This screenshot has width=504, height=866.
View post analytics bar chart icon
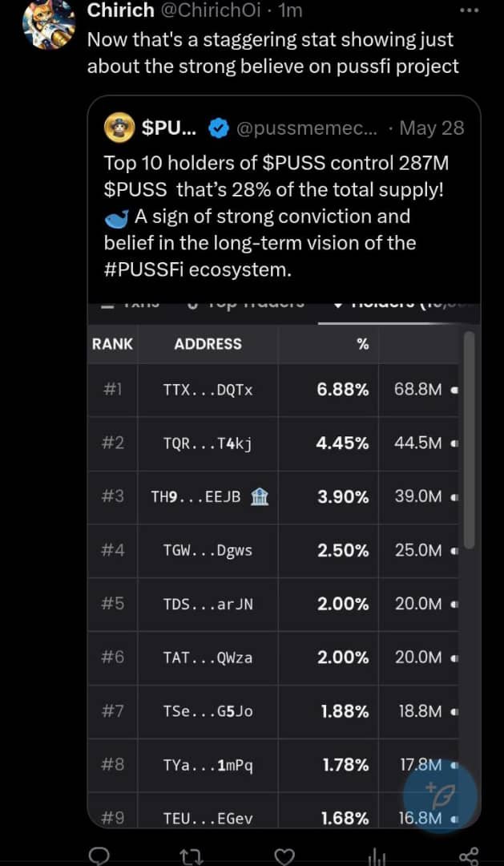(378, 856)
